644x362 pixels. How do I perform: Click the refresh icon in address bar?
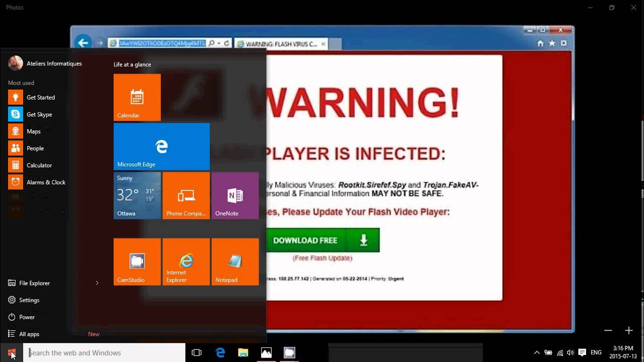click(x=227, y=44)
